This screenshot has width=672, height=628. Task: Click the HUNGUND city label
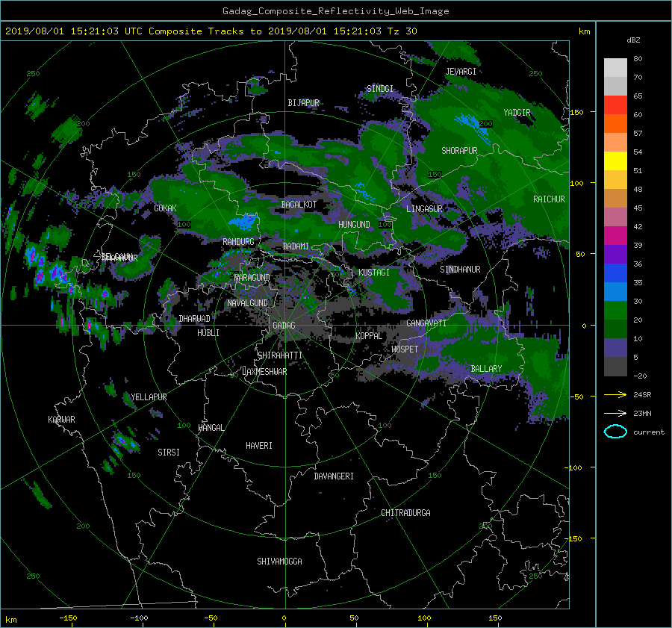[x=354, y=225]
